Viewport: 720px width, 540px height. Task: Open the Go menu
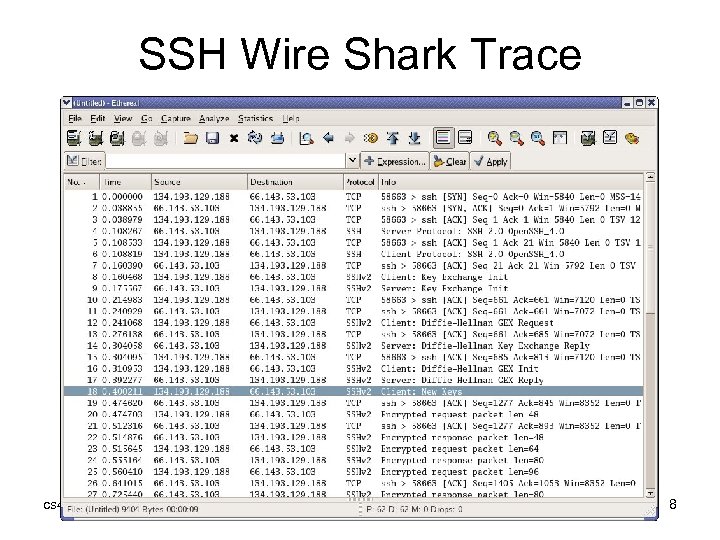click(146, 118)
